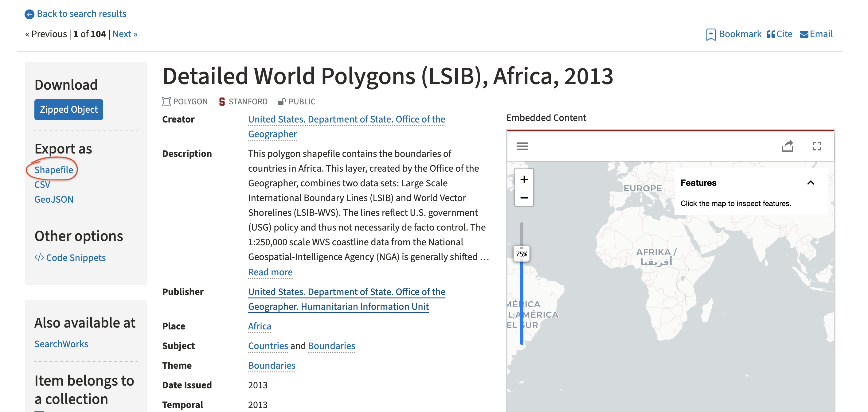Export as CSV
The height and width of the screenshot is (412, 868).
[x=42, y=185]
